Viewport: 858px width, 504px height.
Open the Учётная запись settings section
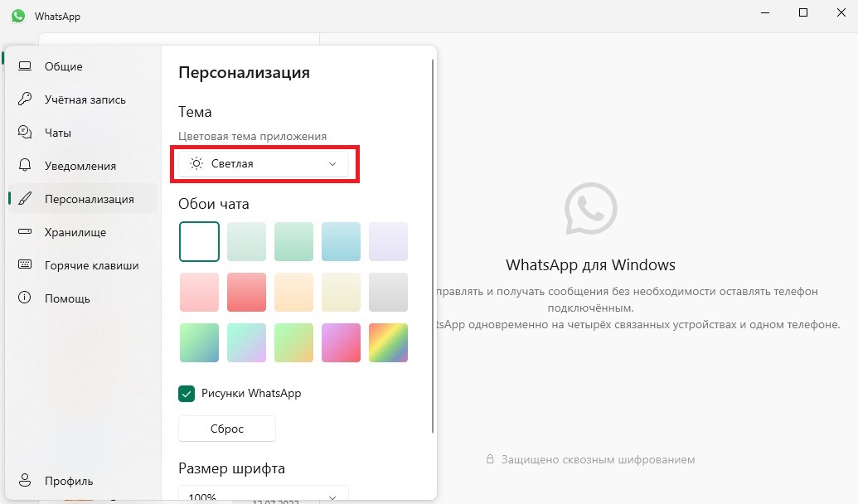pyautogui.click(x=83, y=99)
